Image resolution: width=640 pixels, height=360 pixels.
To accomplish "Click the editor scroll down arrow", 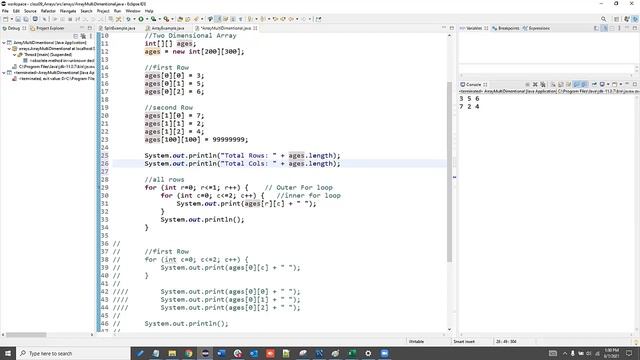I will tap(449, 330).
